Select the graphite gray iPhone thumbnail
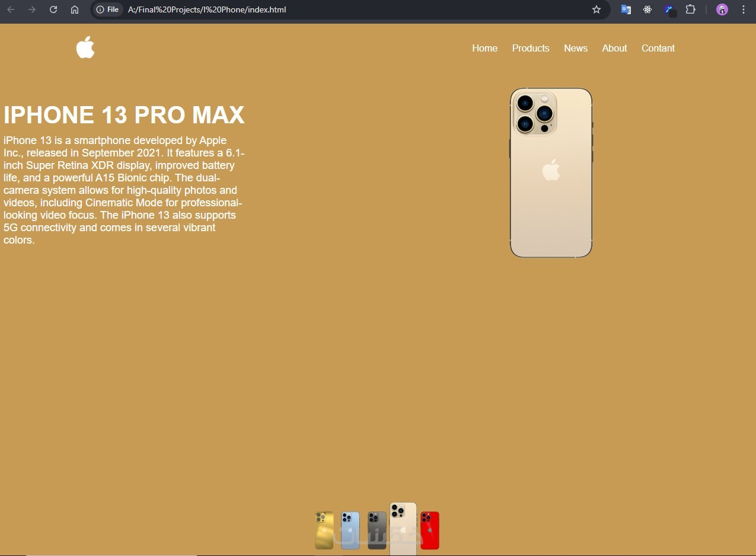 377,531
